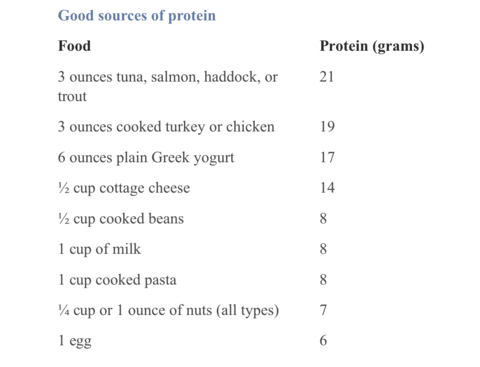
Task: Click the nuts (all types) row text
Action: click(168, 311)
